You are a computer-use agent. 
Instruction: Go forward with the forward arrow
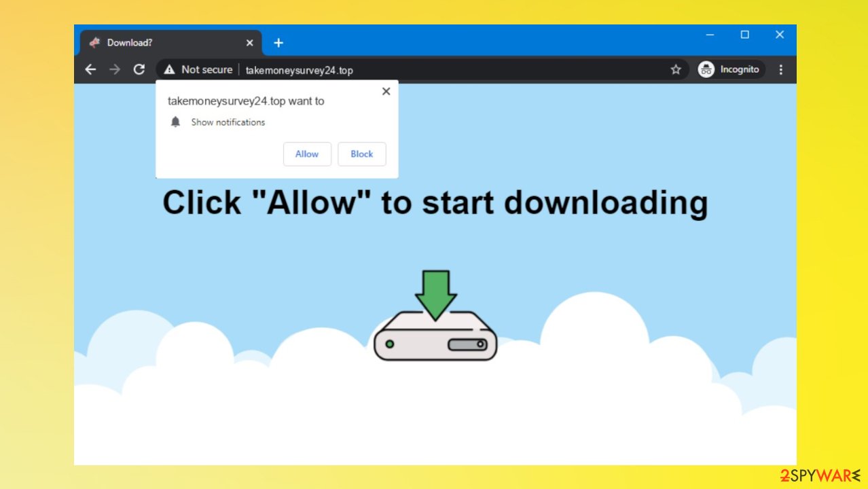115,69
